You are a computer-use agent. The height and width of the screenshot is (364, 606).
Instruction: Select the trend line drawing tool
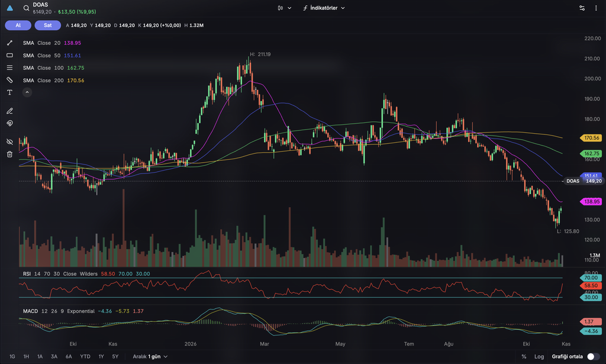click(x=9, y=43)
